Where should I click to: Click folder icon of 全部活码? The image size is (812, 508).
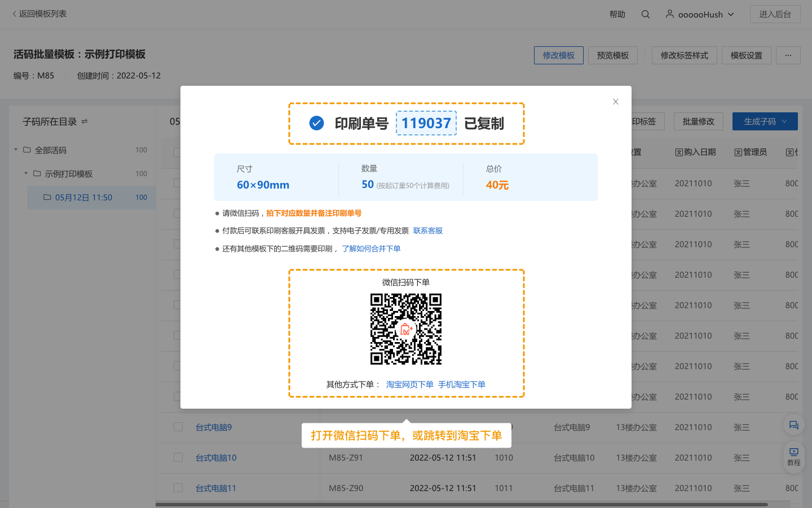(27, 150)
